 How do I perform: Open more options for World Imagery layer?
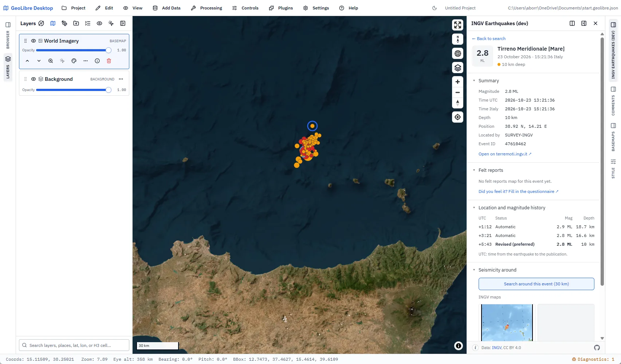(x=86, y=61)
